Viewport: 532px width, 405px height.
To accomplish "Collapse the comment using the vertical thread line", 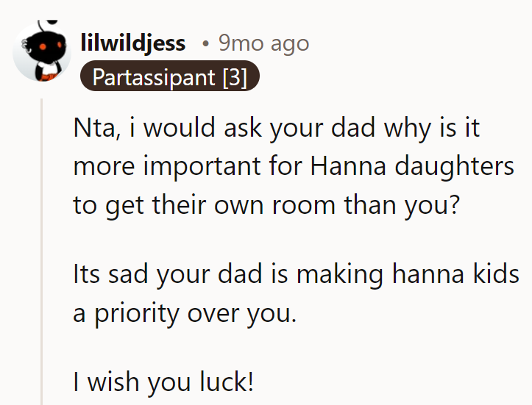I will pos(42,251).
